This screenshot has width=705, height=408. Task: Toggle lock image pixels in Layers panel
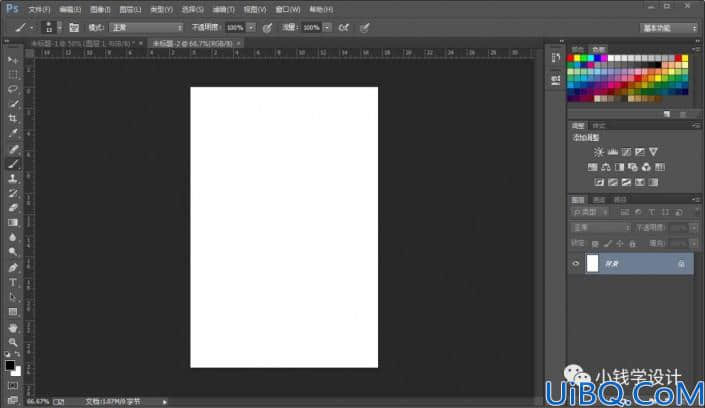[x=607, y=244]
